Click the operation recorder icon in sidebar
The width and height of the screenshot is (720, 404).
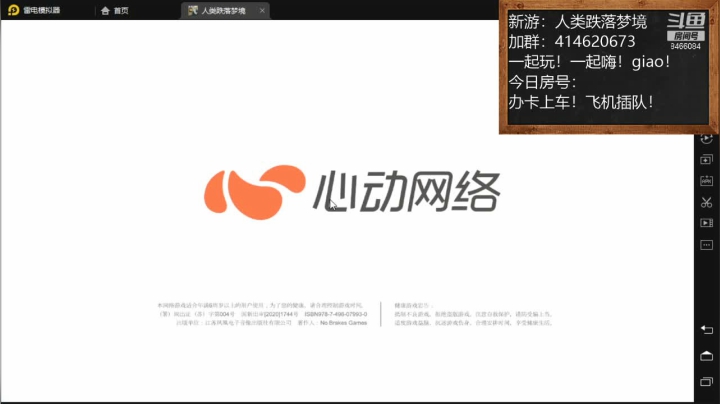point(706,139)
